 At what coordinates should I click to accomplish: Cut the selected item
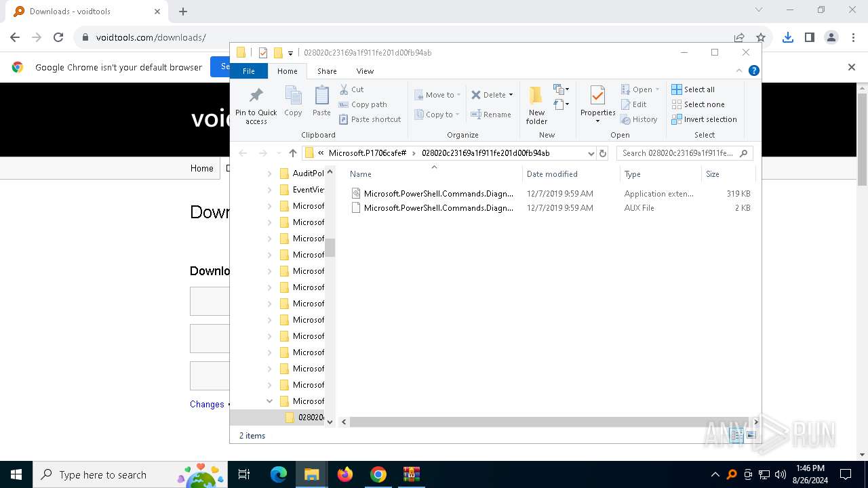click(352, 89)
